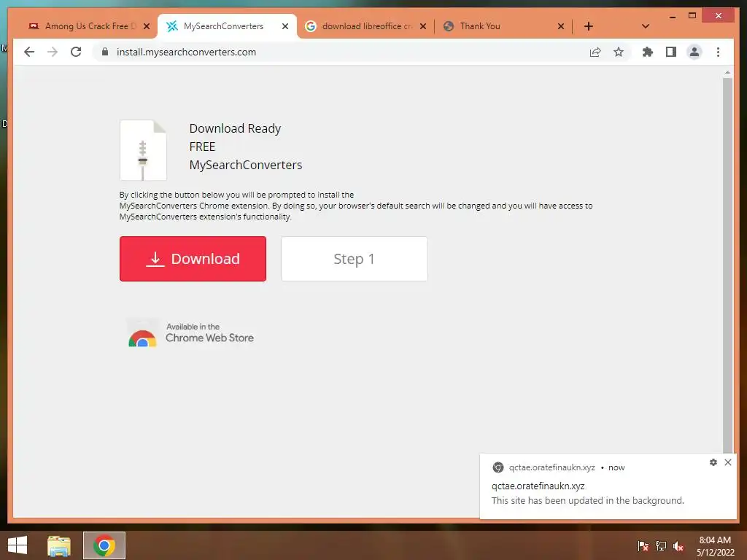Screen dimensions: 747x560
Task: Expand the tab search dropdown arrow
Action: 646,26
